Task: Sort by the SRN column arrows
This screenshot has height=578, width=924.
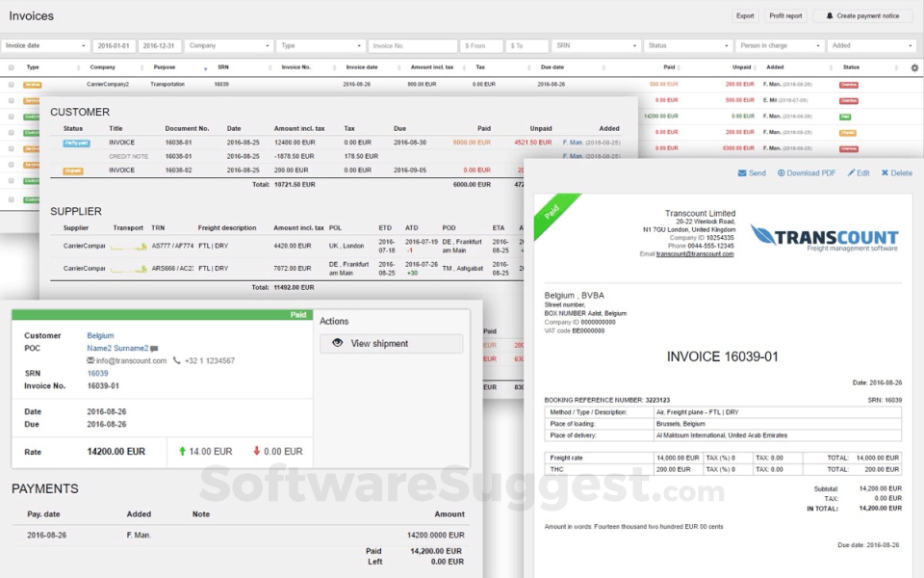Action: [x=269, y=67]
